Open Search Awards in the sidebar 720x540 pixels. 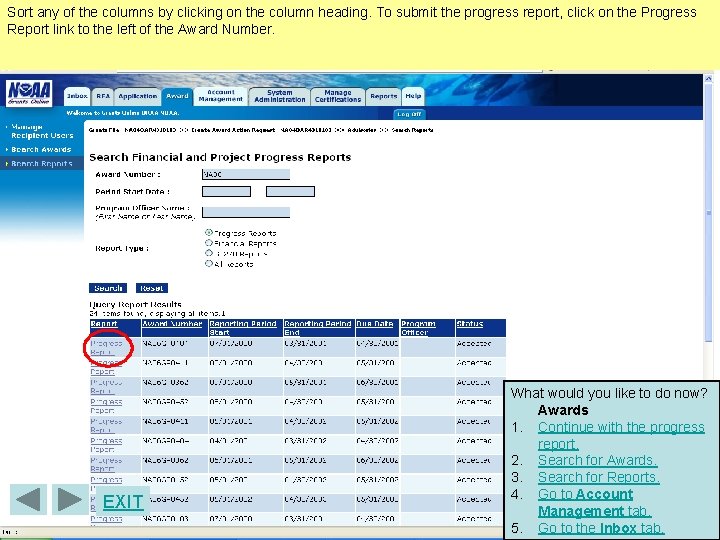(x=41, y=150)
